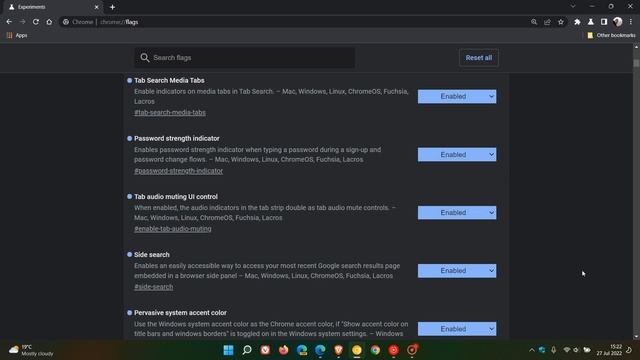
Task: Select the Experiments tab
Action: (53, 7)
